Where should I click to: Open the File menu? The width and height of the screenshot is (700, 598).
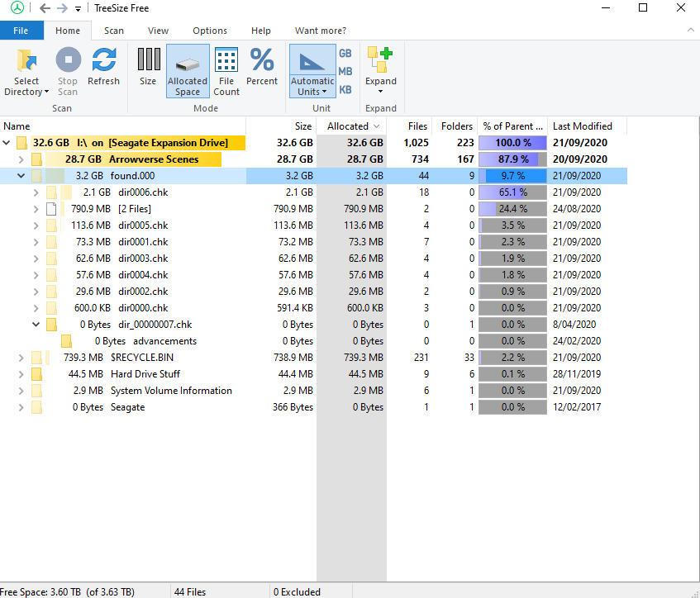[21, 30]
